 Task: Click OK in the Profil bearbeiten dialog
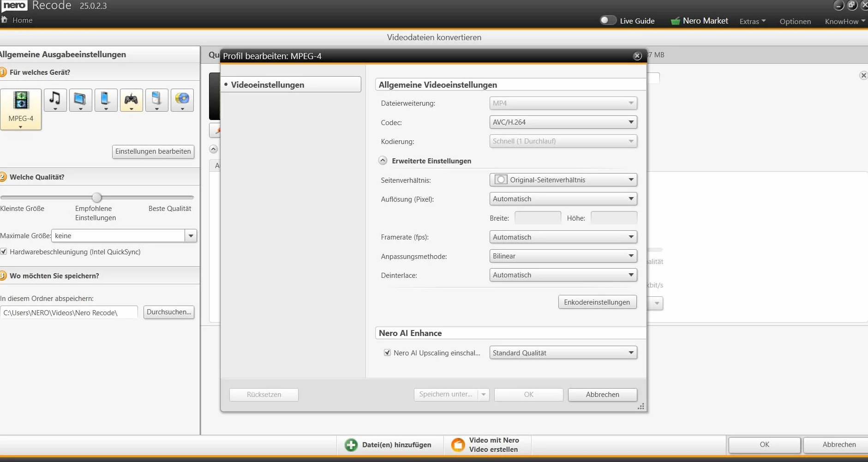[x=528, y=395]
